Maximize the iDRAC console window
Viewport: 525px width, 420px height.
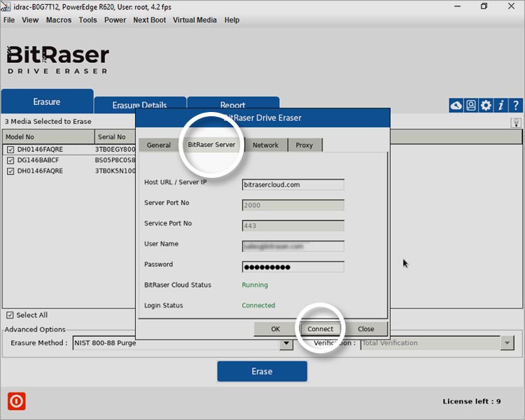(484, 6)
